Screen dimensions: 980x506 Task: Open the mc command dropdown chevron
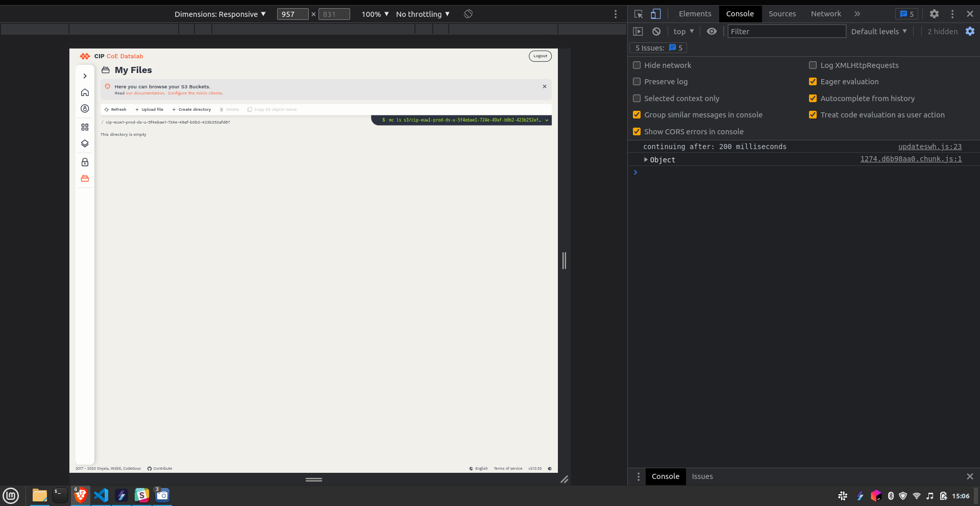547,120
